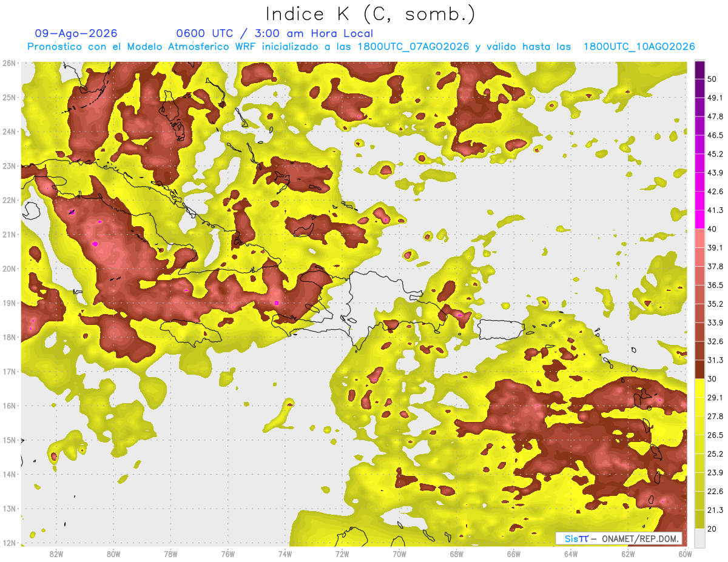This screenshot has width=728, height=562.
Task: Click the "18N" latitude label
Action: click(x=8, y=337)
